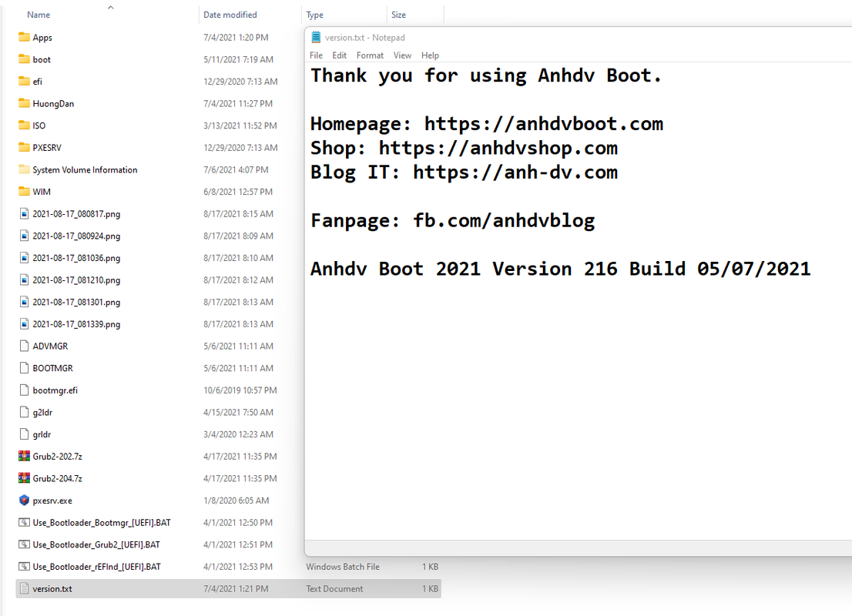The width and height of the screenshot is (852, 616).
Task: Click the date 7/4/2021 1:20 PM
Action: [236, 38]
